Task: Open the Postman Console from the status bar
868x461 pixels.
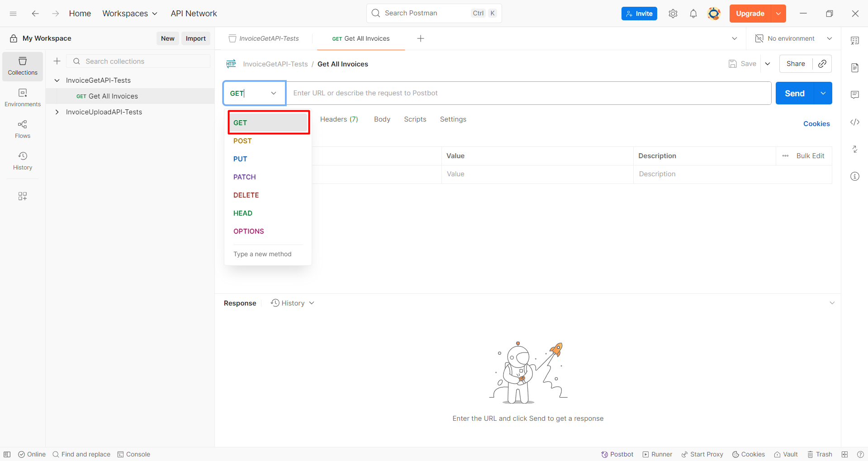Action: [x=133, y=454]
